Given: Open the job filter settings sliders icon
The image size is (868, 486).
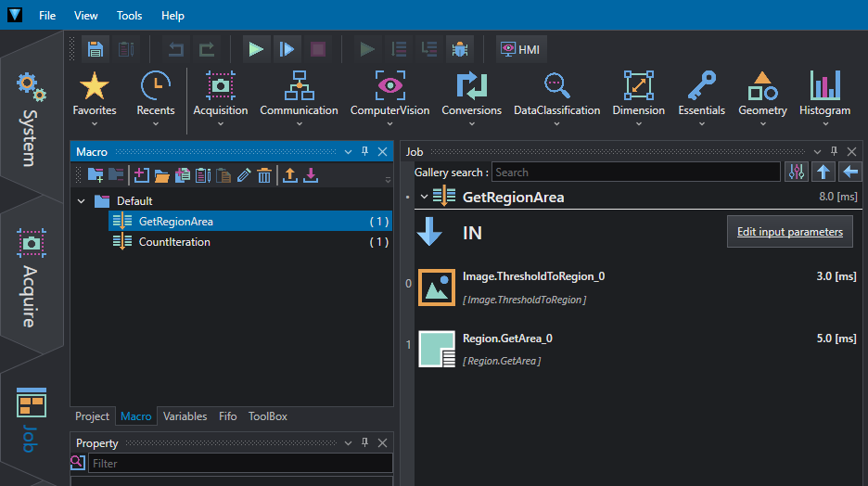Looking at the screenshot, I should pyautogui.click(x=797, y=173).
